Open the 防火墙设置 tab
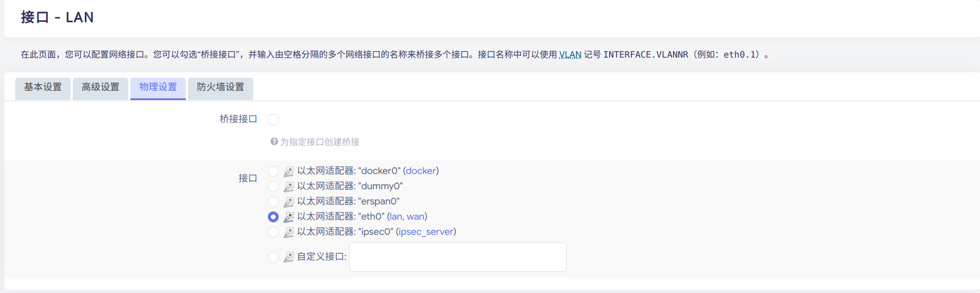 (221, 88)
